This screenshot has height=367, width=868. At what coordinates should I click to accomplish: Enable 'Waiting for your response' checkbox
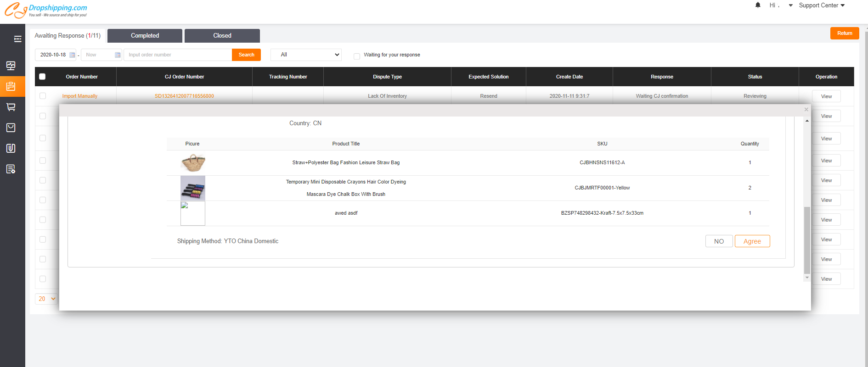point(356,56)
